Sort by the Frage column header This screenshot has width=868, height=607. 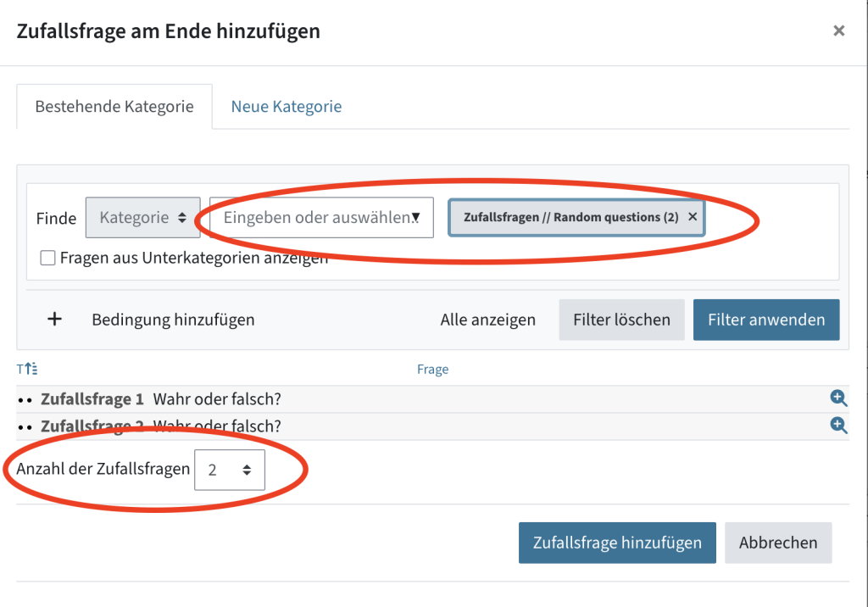click(x=432, y=370)
